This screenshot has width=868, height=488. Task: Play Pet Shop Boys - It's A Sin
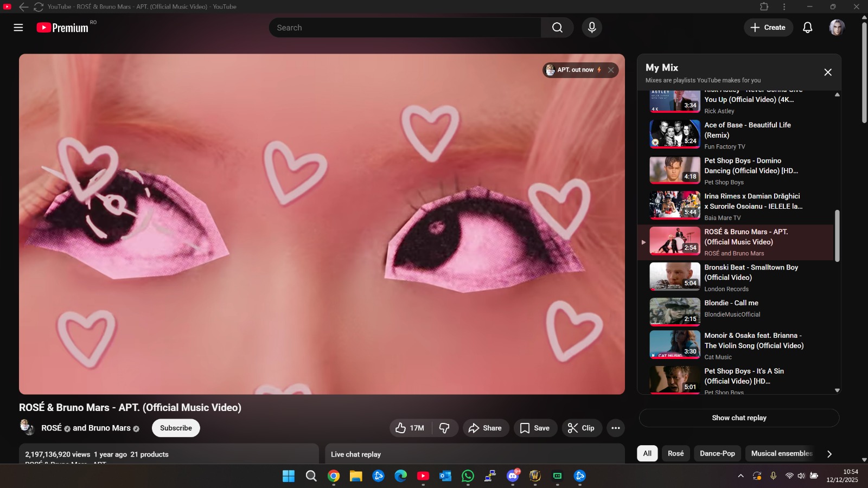tap(735, 379)
